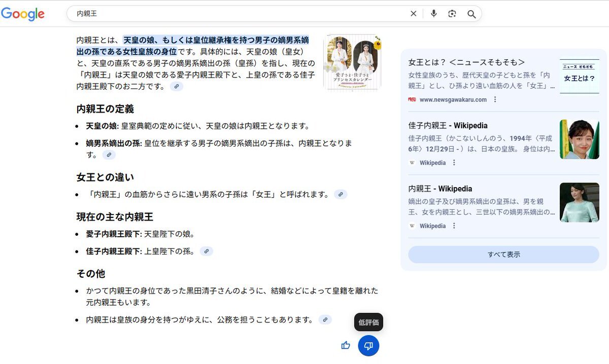Click the Google logo
The width and height of the screenshot is (609, 364).
(x=23, y=14)
